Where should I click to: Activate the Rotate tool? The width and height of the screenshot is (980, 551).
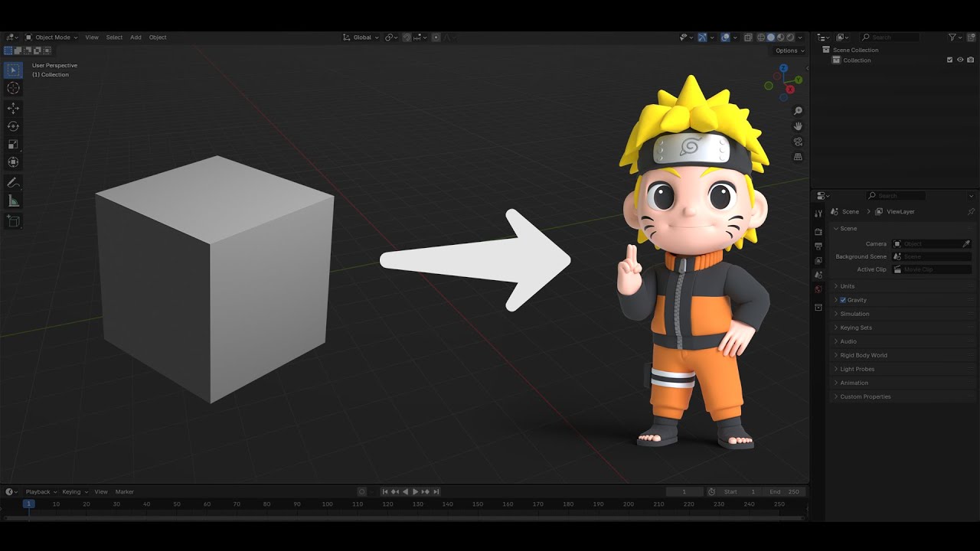coord(13,126)
